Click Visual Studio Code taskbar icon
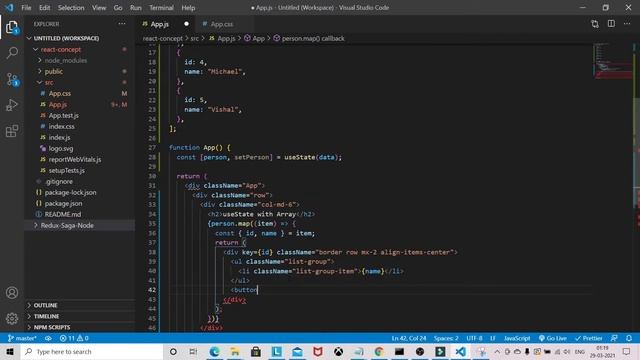 [460, 351]
